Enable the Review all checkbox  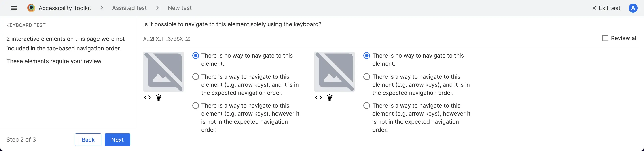[x=605, y=38]
